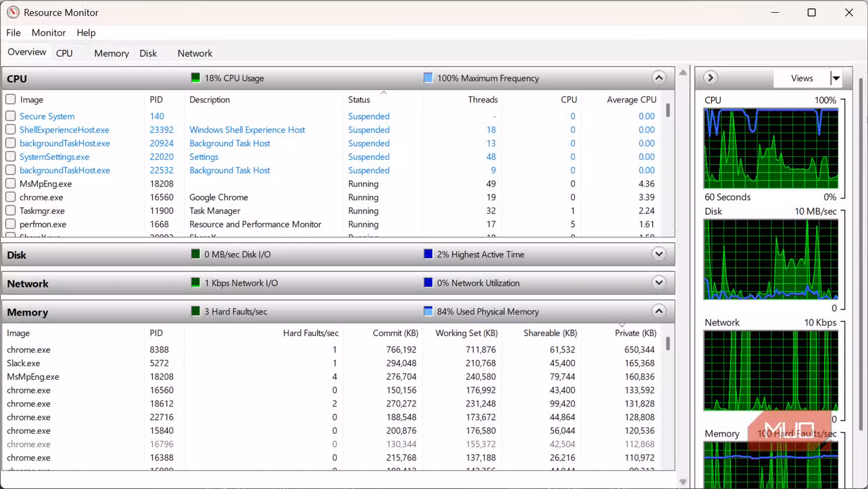Click the main pane scroll-down arrow
The width and height of the screenshot is (868, 489).
[x=683, y=482]
